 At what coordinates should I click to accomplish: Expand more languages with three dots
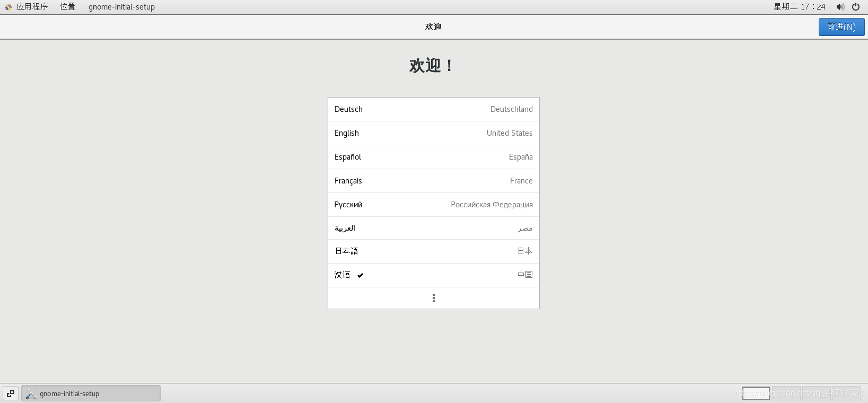(434, 298)
